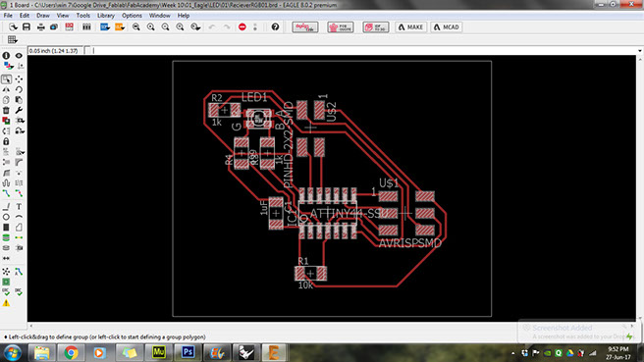This screenshot has height=362, width=644.
Task: Open Google Chrome from the taskbar
Action: [71, 352]
